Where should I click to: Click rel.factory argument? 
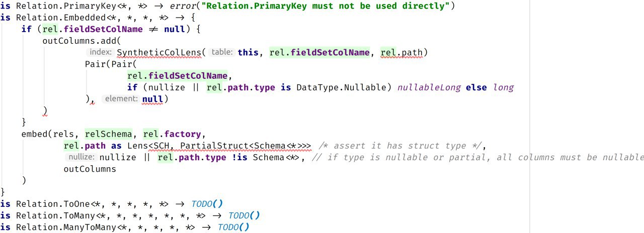point(172,134)
